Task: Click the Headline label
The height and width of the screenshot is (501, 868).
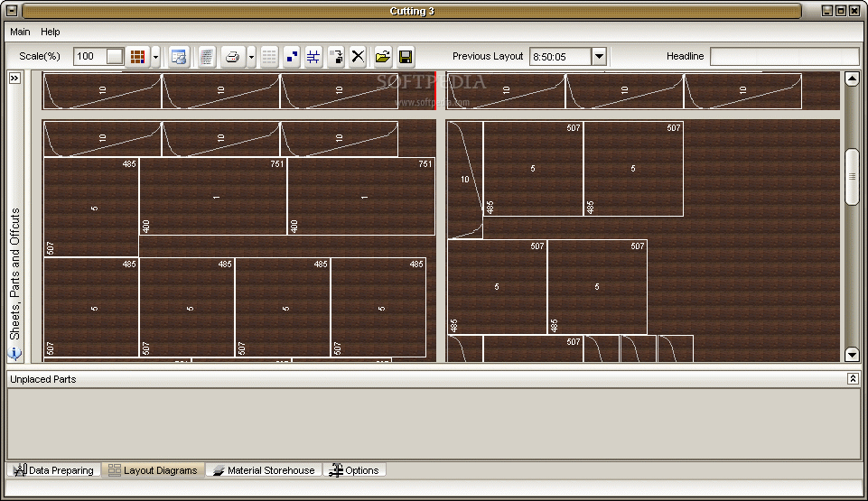Action: [x=685, y=56]
